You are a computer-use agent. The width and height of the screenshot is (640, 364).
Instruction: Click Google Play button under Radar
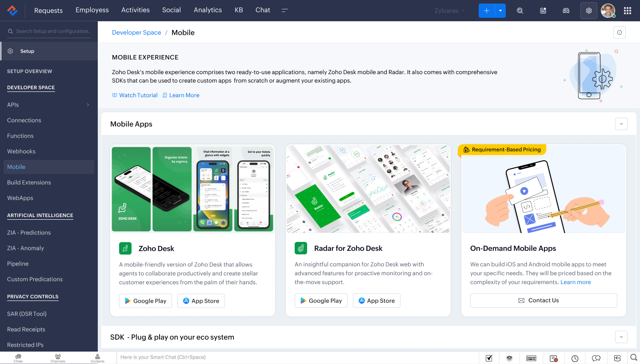click(x=321, y=301)
